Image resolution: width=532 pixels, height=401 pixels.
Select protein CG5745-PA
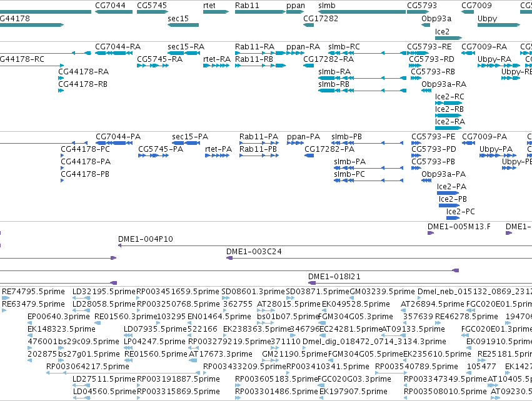[x=161, y=149]
